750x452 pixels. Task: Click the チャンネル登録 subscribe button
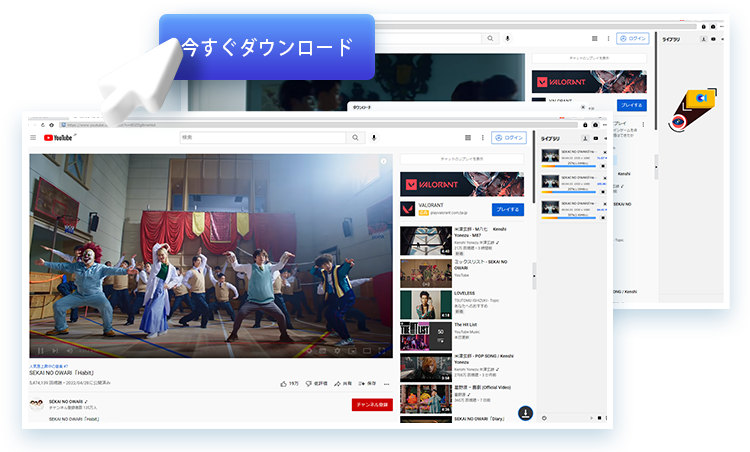click(371, 405)
